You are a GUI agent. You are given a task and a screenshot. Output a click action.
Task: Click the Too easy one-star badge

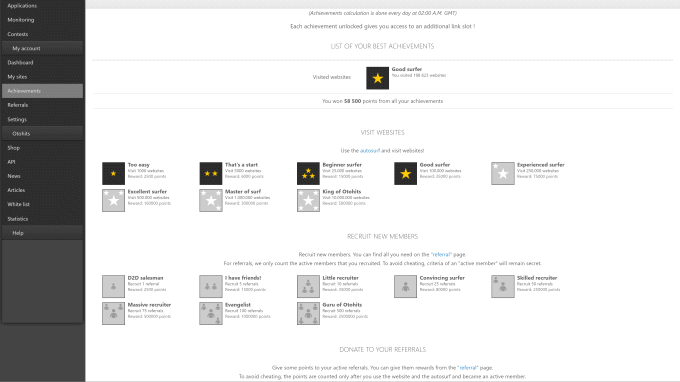(x=113, y=173)
